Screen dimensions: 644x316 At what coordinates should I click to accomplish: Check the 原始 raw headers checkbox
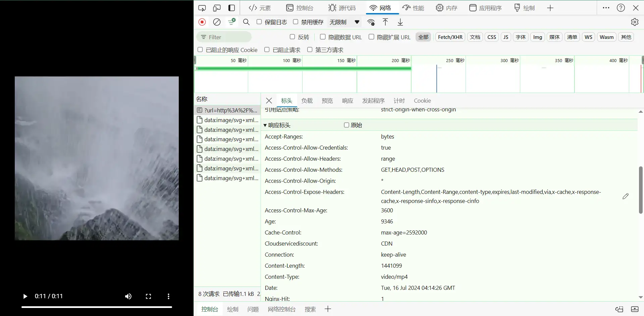[x=346, y=125]
